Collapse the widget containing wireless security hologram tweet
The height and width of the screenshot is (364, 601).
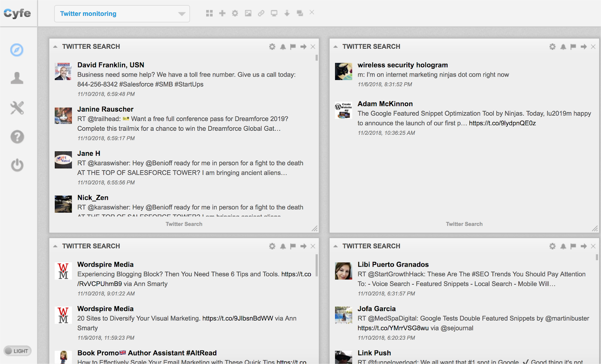click(335, 47)
